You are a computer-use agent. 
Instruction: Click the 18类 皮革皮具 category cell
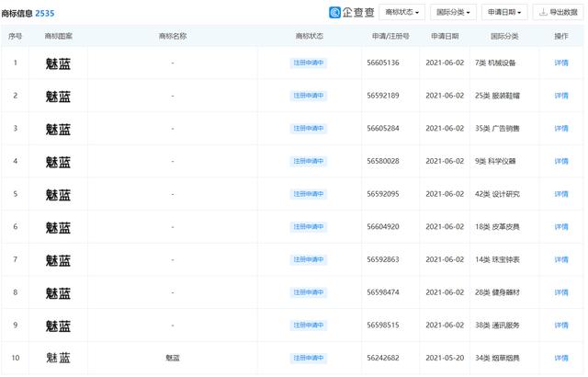coord(497,226)
